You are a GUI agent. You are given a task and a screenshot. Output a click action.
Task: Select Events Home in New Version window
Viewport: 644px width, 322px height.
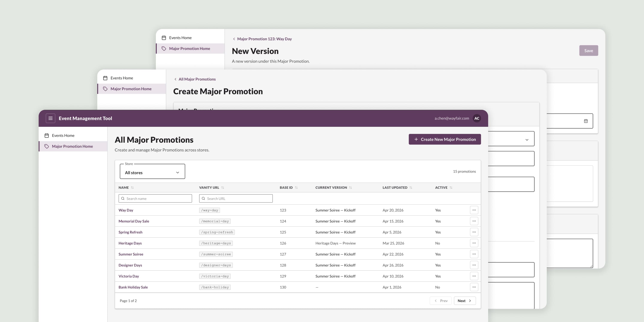pos(190,38)
